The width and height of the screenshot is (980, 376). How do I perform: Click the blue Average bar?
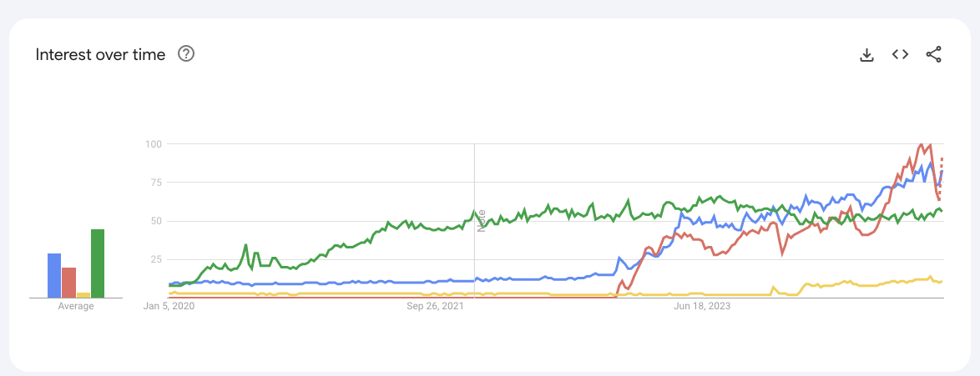(54, 275)
